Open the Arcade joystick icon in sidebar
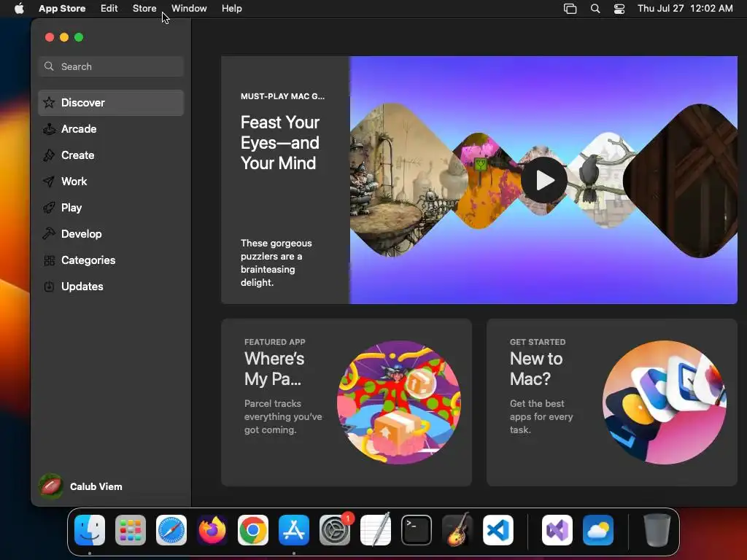This screenshot has height=560, width=747. (x=49, y=129)
